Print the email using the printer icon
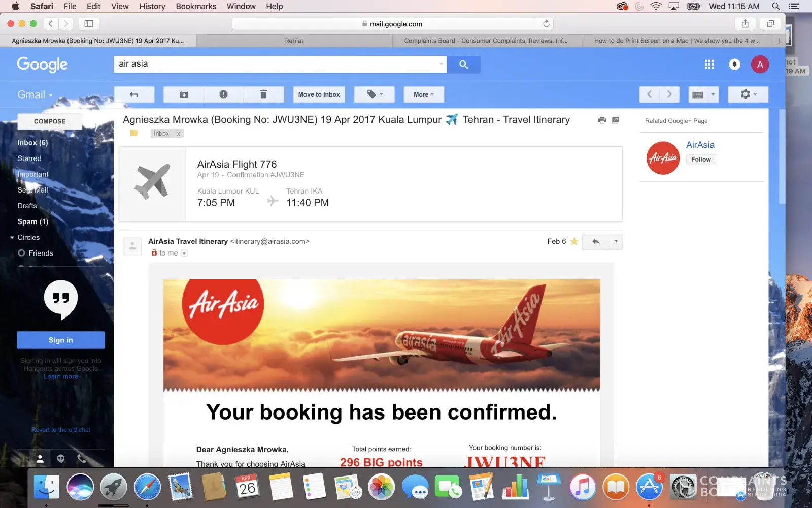 pyautogui.click(x=602, y=120)
